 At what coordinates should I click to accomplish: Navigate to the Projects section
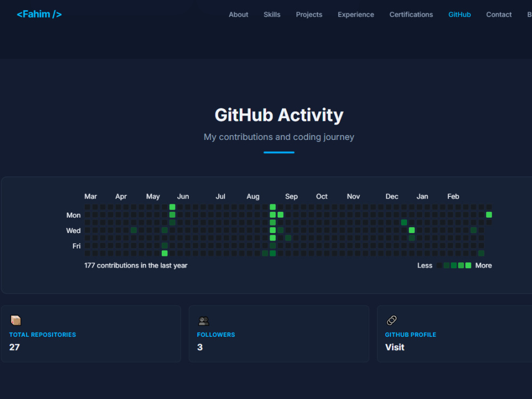pyautogui.click(x=309, y=14)
